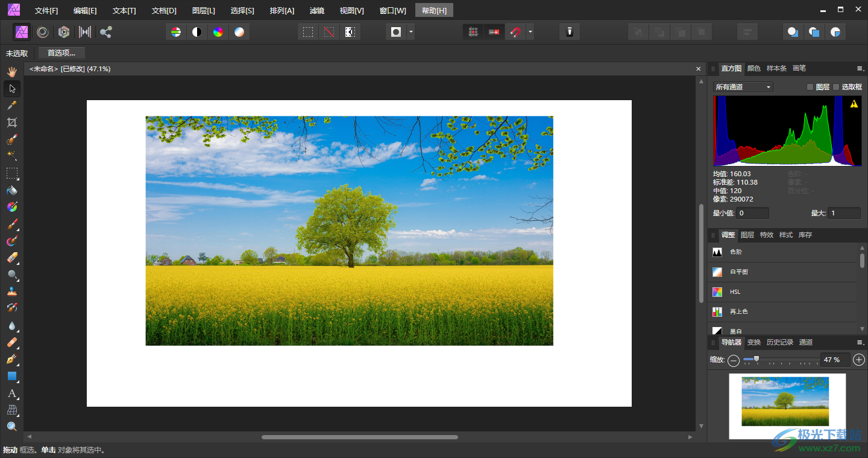Select the Clone Stamp tool
Image resolution: width=868 pixels, height=458 pixels.
[x=11, y=291]
